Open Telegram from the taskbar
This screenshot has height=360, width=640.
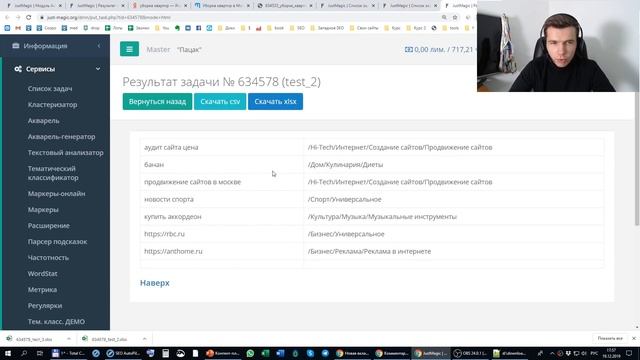click(325, 353)
